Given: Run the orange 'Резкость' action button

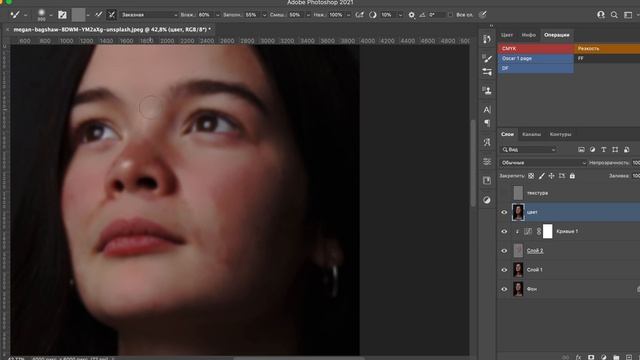Looking at the screenshot, I should (607, 49).
